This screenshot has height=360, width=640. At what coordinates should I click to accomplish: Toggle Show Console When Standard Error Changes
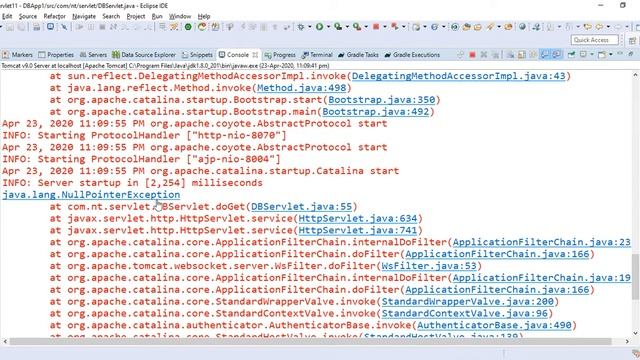[x=556, y=55]
